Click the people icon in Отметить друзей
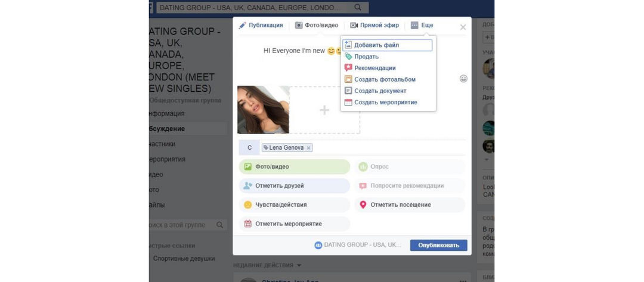 coord(247,185)
